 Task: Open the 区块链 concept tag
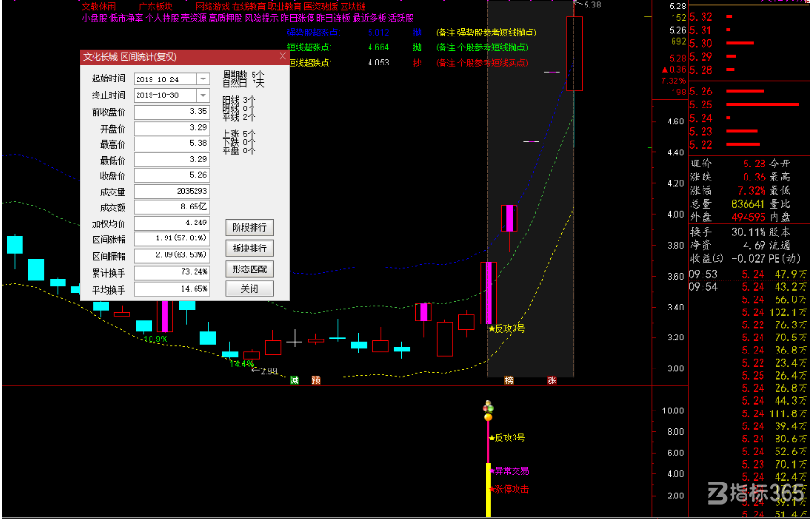[352, 7]
